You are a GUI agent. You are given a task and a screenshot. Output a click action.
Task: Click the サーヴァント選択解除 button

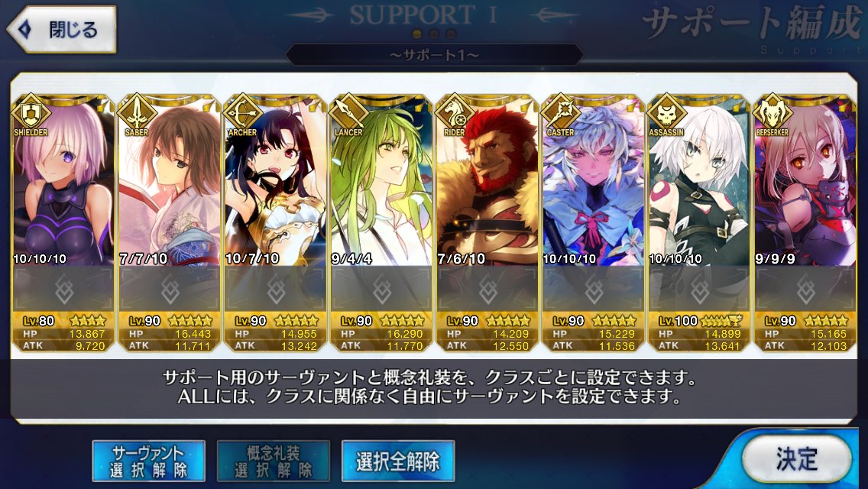pyautogui.click(x=148, y=461)
